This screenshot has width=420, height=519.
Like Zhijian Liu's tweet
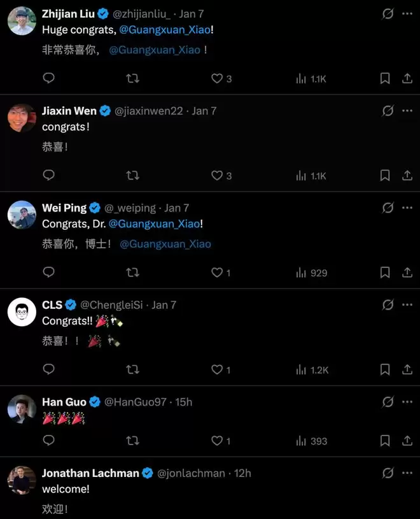click(218, 78)
